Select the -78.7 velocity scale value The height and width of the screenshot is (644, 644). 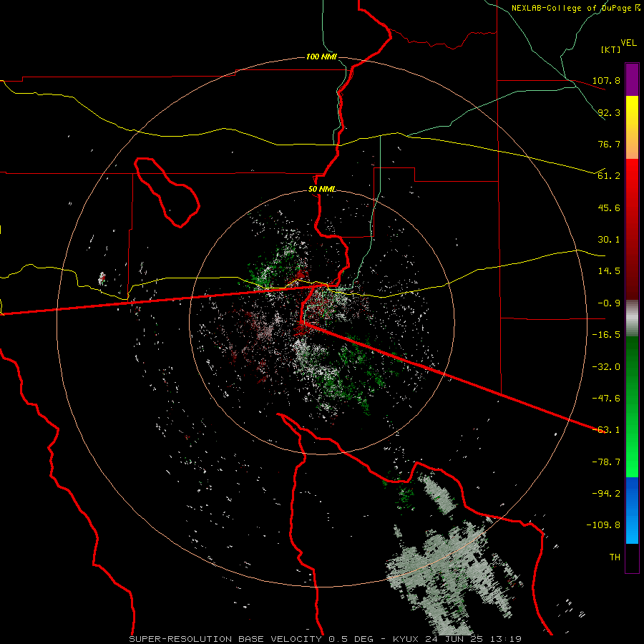pyautogui.click(x=606, y=462)
